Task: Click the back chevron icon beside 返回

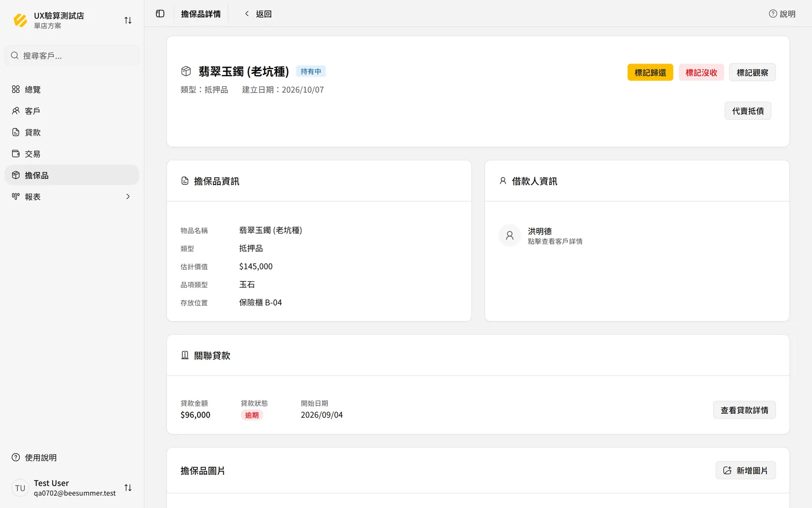Action: coord(247,14)
